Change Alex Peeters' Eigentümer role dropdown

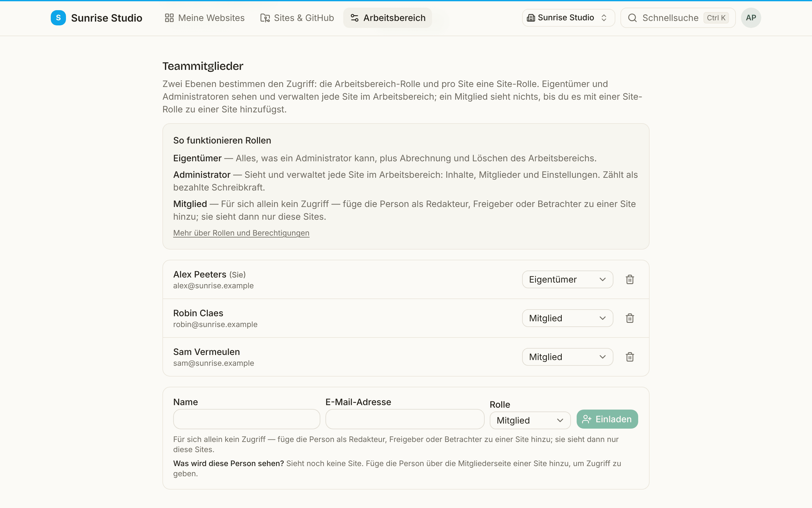(567, 279)
